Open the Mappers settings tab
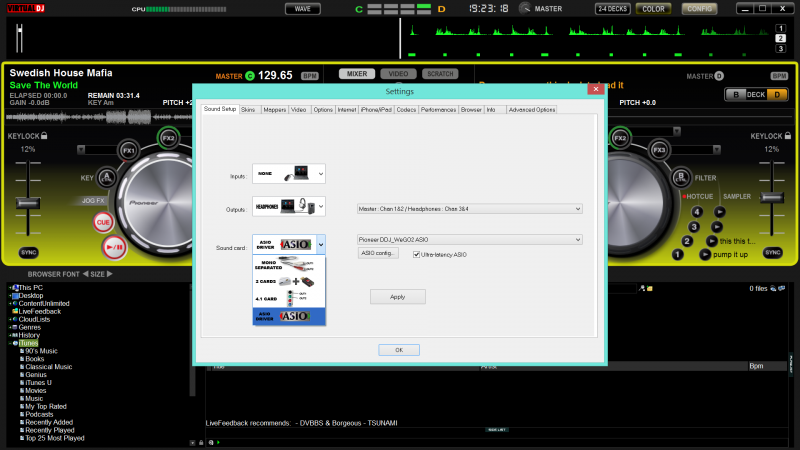800x450 pixels. 274,110
